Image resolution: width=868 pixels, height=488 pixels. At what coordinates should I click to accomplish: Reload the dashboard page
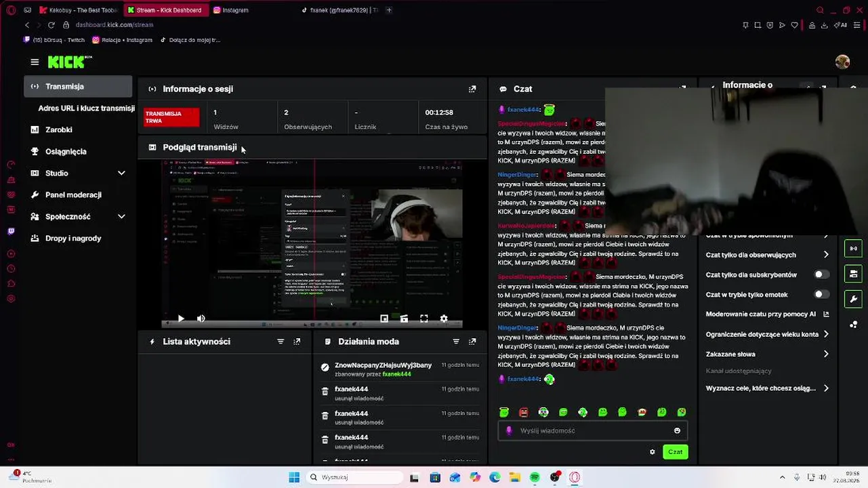(x=51, y=25)
